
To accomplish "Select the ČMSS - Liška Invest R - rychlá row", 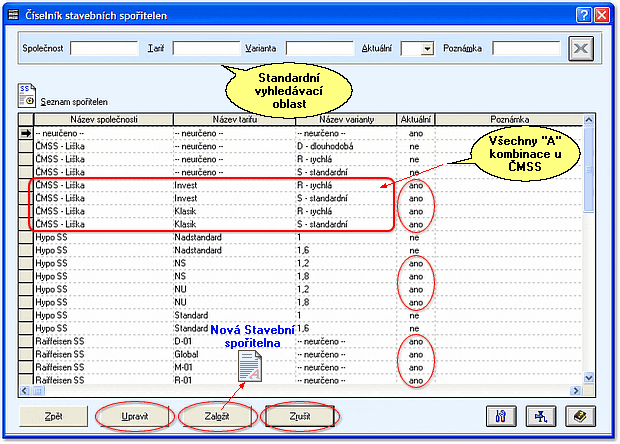I will (x=210, y=185).
